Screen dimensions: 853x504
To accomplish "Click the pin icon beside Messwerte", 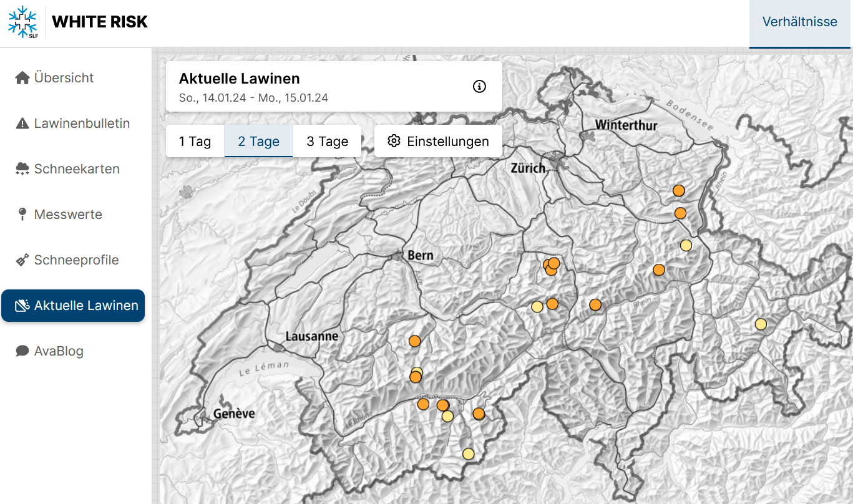I will [x=22, y=215].
